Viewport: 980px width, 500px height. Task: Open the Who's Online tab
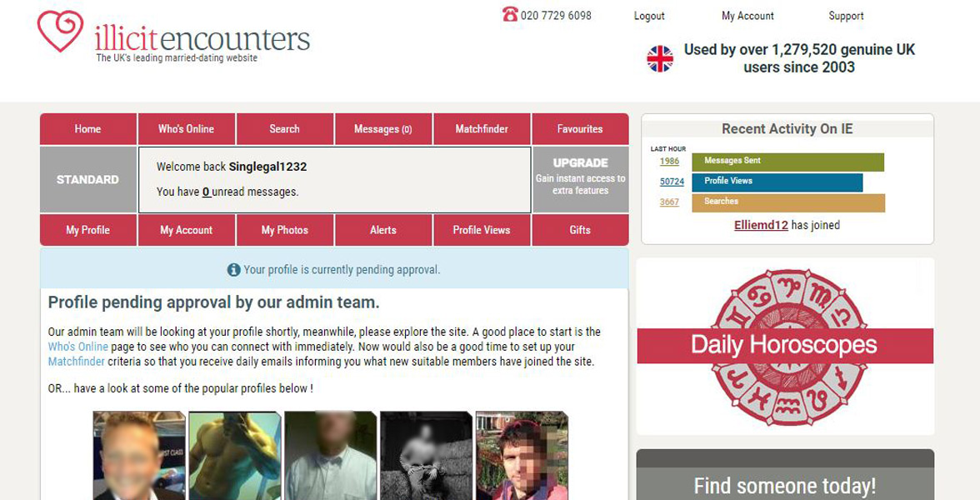point(187,128)
